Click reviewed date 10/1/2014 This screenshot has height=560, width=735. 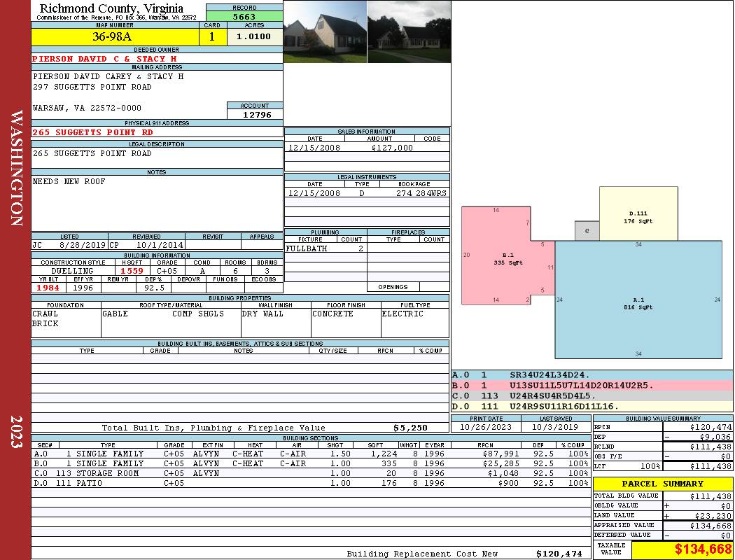click(x=160, y=244)
